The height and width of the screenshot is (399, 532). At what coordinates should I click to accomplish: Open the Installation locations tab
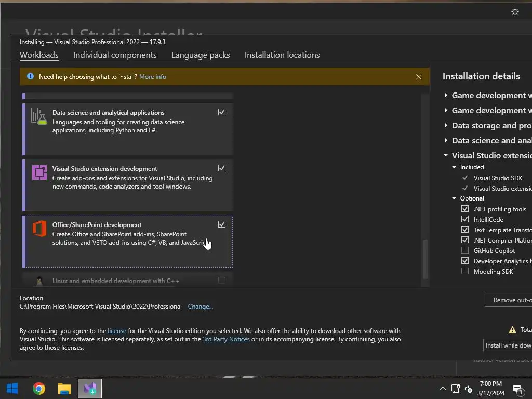pyautogui.click(x=282, y=55)
